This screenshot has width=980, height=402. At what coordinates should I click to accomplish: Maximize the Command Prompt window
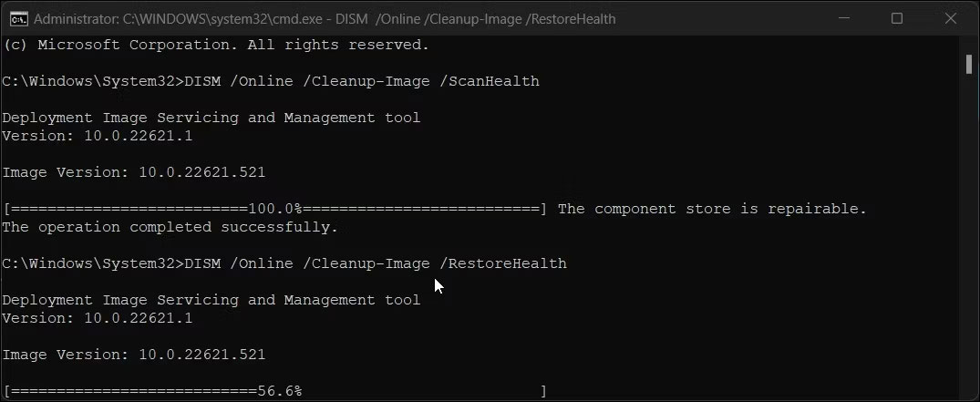pos(896,18)
